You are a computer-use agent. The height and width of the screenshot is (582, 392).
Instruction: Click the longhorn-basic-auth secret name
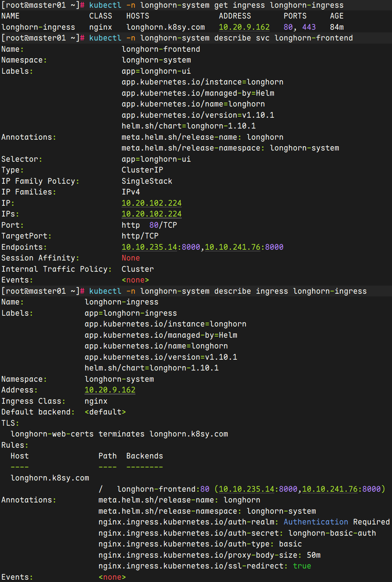[332, 533]
